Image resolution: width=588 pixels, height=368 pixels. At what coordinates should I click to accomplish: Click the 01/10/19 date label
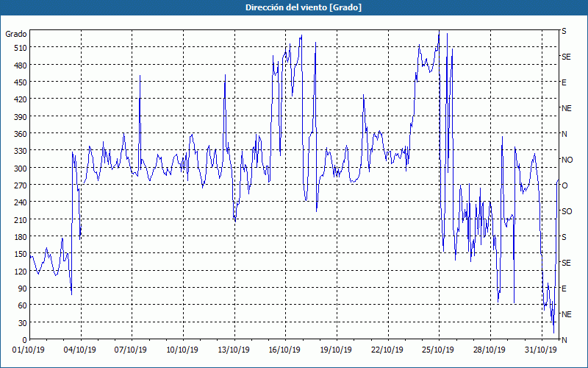pyautogui.click(x=29, y=350)
